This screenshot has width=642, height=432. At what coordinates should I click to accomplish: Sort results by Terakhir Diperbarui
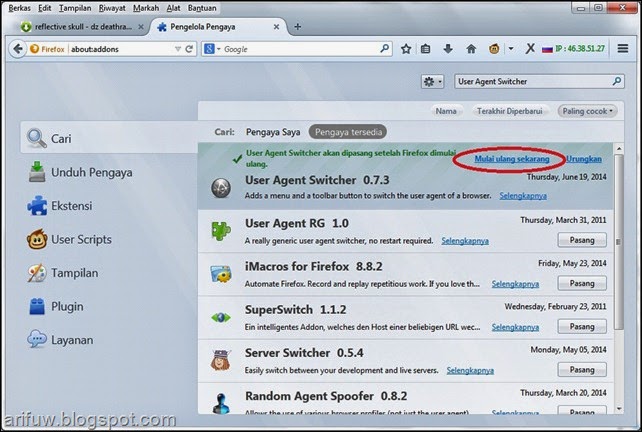(510, 111)
